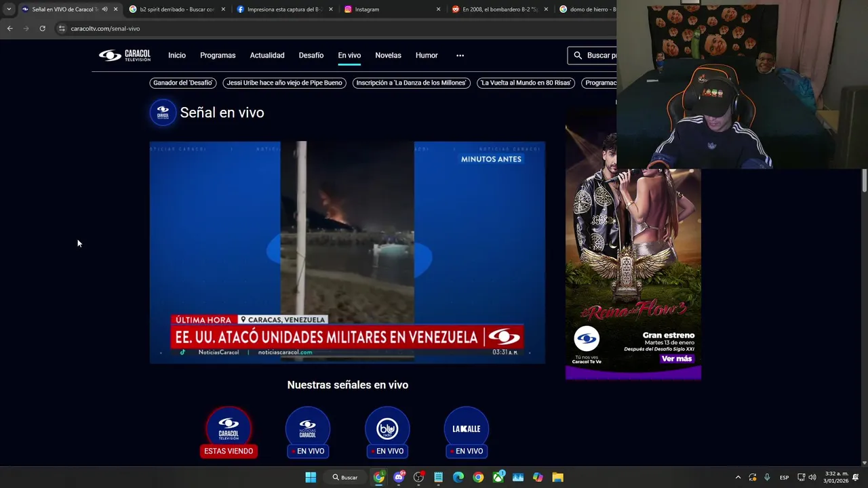The height and width of the screenshot is (488, 868).
Task: Click the microphone icon in system tray
Action: [767, 477]
